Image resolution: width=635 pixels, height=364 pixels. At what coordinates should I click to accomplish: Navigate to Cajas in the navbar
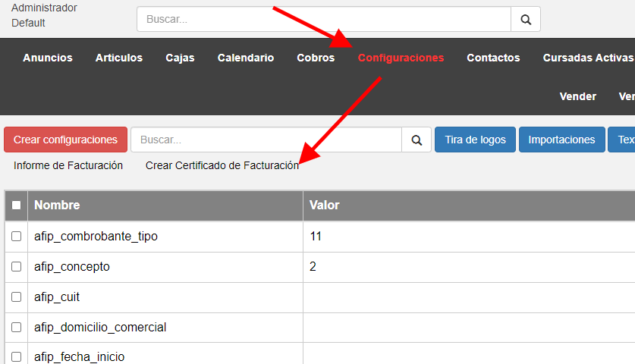point(180,58)
